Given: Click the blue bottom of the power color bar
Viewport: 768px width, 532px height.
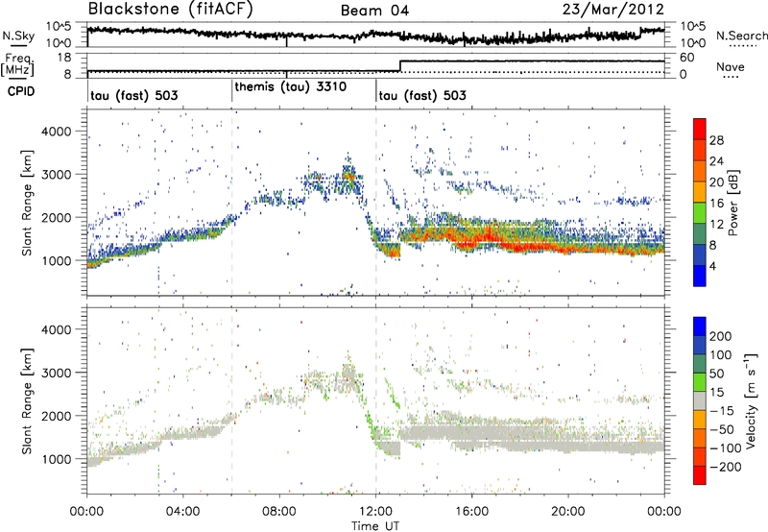Looking at the screenshot, I should click(700, 276).
